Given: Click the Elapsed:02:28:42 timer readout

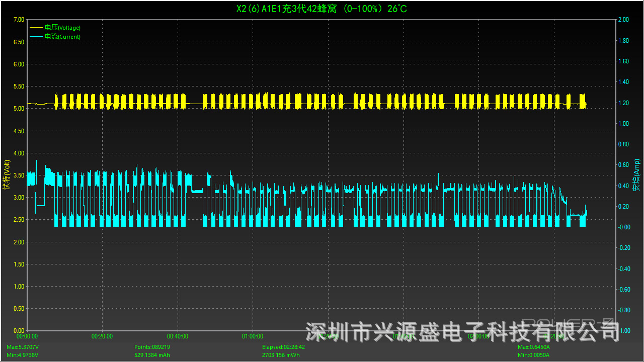Looking at the screenshot, I should tap(283, 347).
